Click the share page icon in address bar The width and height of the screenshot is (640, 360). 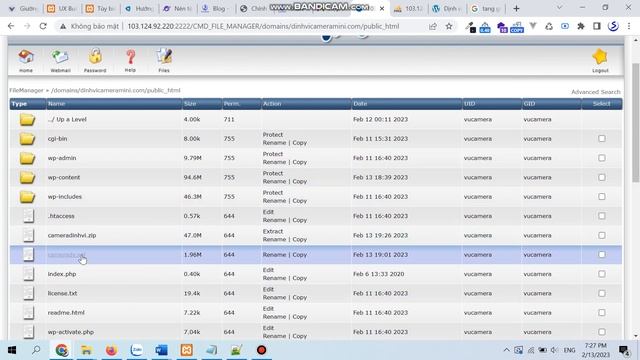click(x=433, y=26)
